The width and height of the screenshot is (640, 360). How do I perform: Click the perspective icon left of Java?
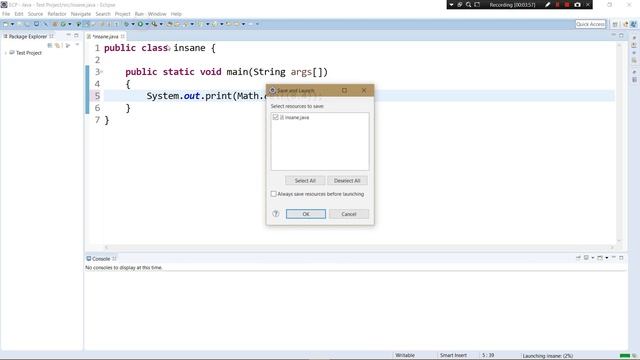[x=625, y=24]
